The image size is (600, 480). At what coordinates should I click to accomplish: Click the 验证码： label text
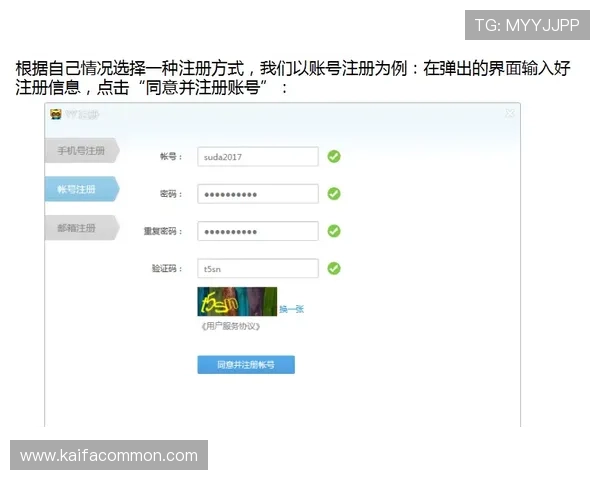click(167, 268)
